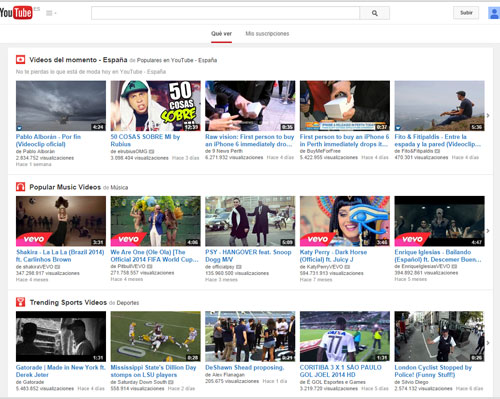This screenshot has width=500, height=399.
Task: Open the BuyMeForFree channel link
Action: (x=323, y=151)
